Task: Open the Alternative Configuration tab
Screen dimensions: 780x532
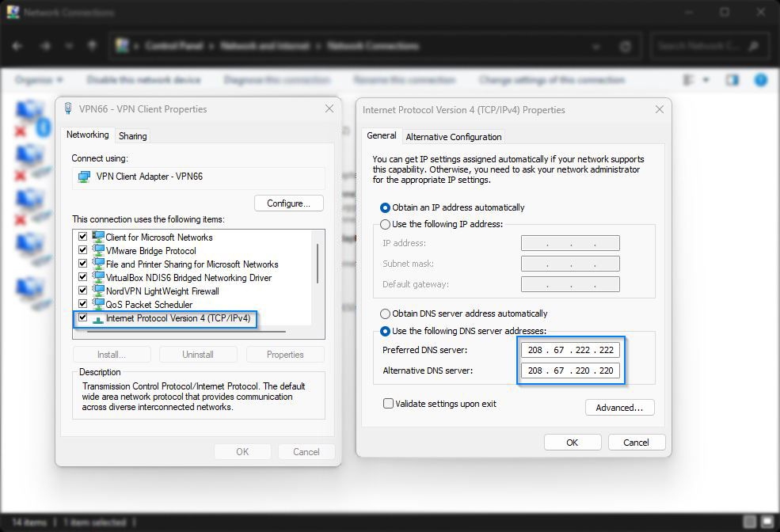Action: [453, 136]
